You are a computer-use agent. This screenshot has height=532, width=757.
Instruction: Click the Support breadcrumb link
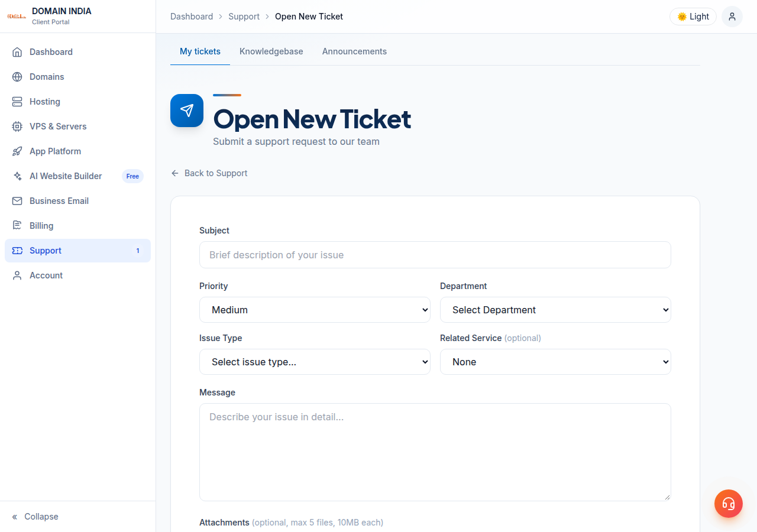pos(244,17)
